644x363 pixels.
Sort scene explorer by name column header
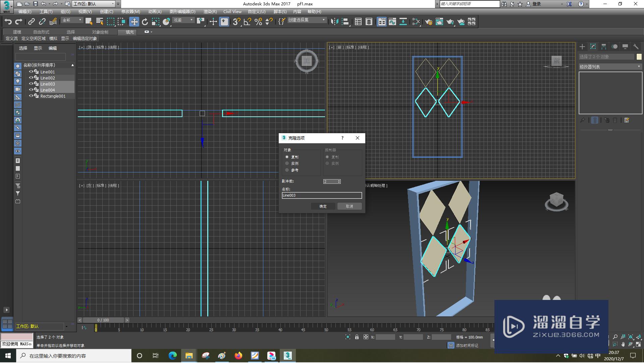48,65
